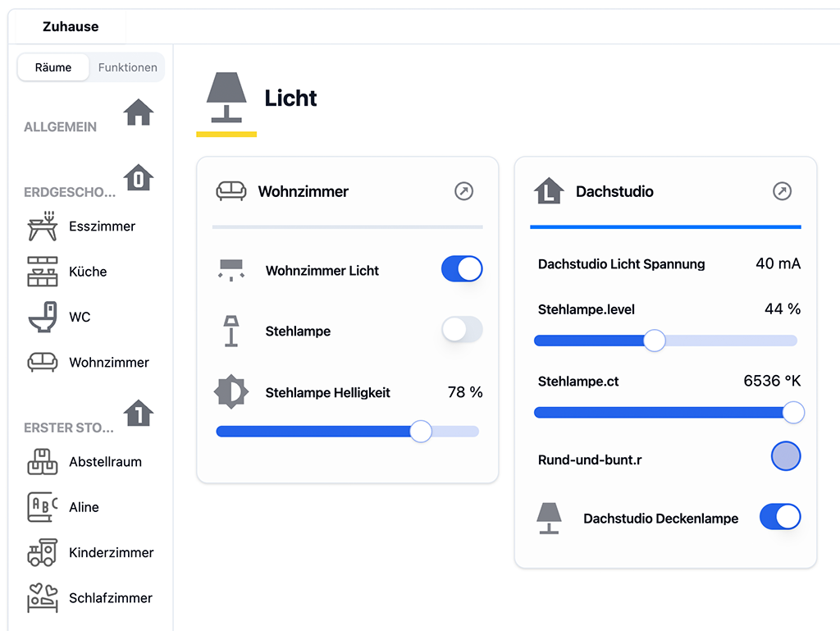Select the Erdgeschoss floor icon
This screenshot has width=840, height=631.
139,179
